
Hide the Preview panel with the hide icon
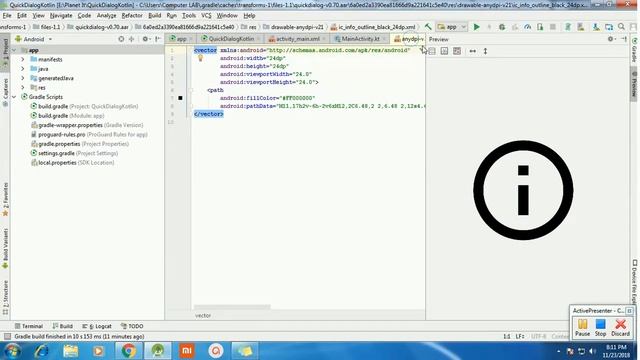pos(624,39)
